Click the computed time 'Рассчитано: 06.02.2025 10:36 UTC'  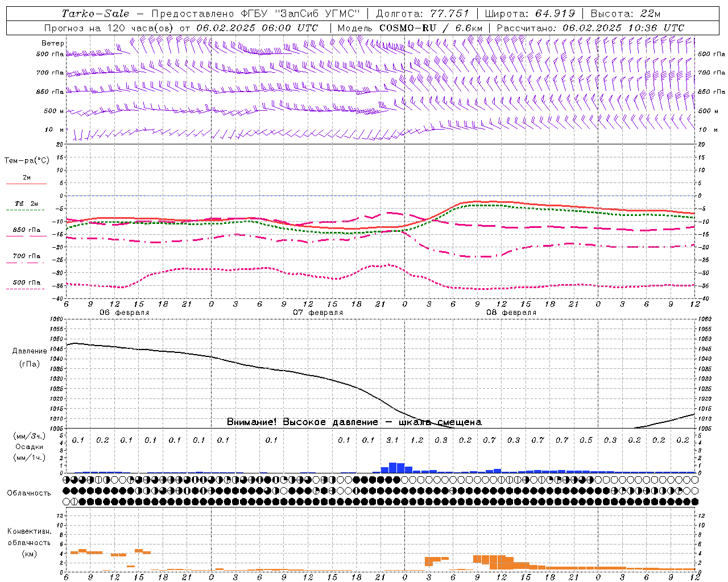click(590, 28)
